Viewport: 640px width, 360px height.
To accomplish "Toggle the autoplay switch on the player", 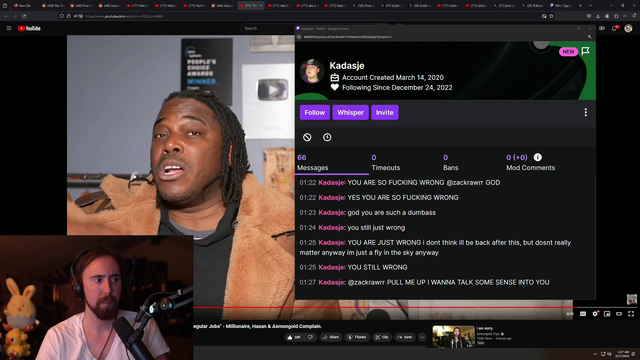I will (x=570, y=313).
